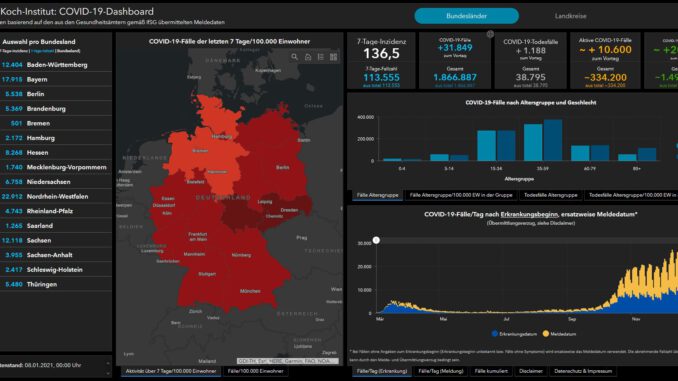The width and height of the screenshot is (678, 381).
Task: Switch to the Bundesländer view
Action: click(466, 16)
